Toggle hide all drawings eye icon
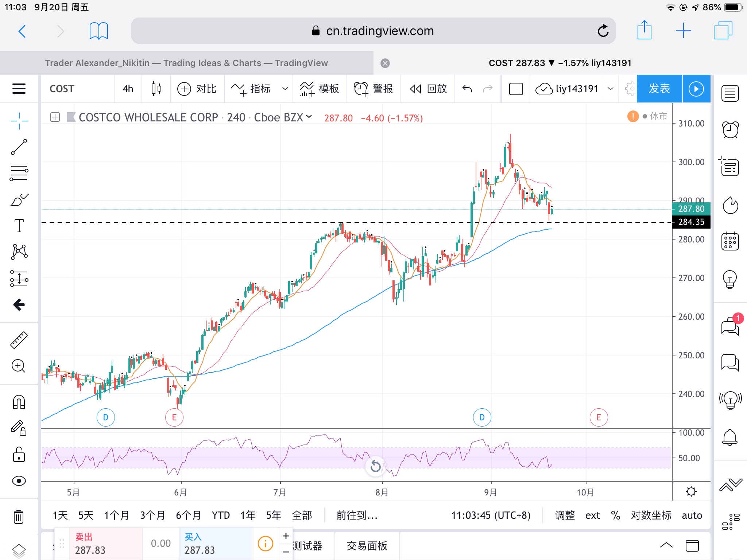Image resolution: width=747 pixels, height=560 pixels. (19, 481)
